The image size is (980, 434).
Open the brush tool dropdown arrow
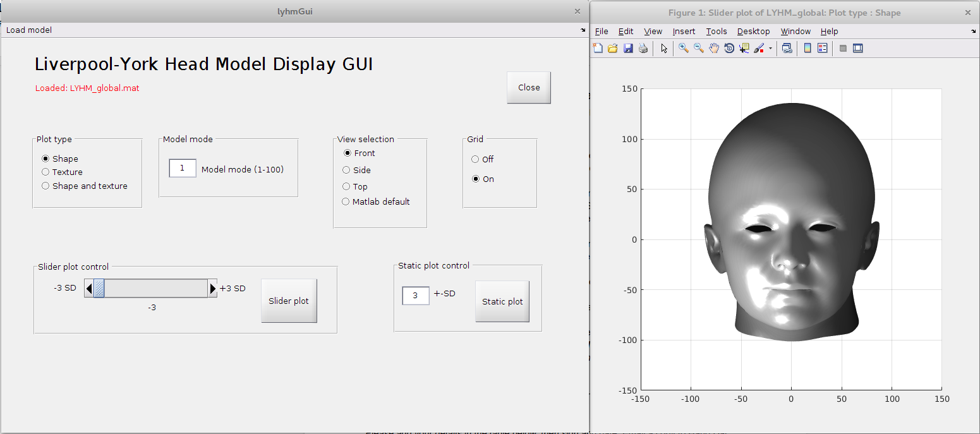click(770, 49)
